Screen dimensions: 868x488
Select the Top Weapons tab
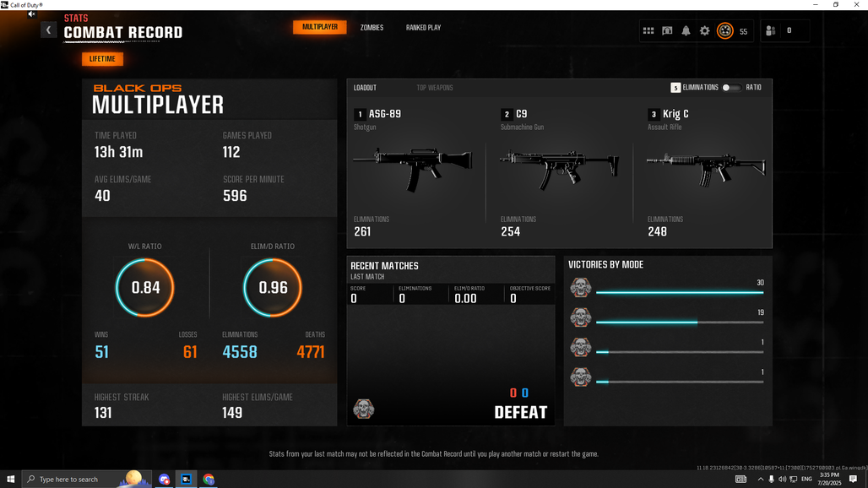[435, 88]
